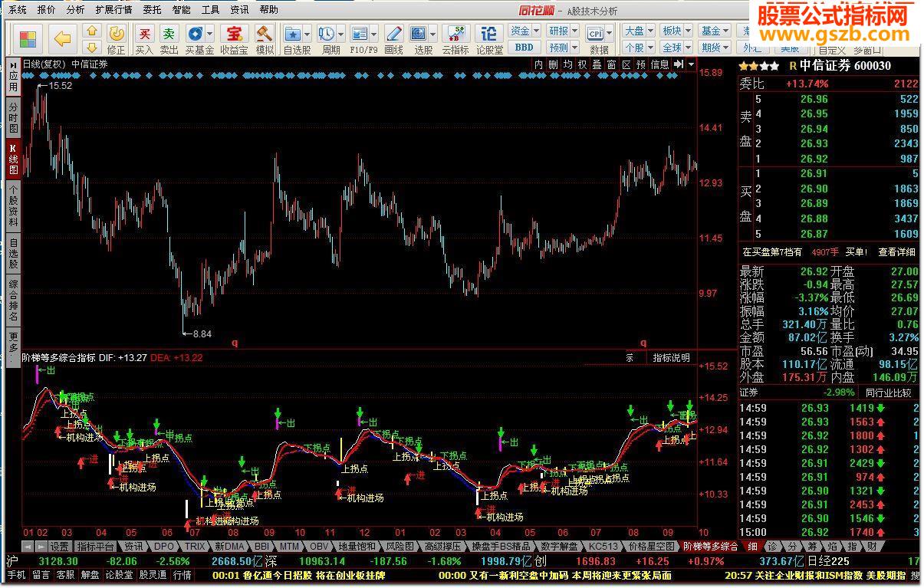924x588 pixels.
Task: Open the 报价 menu
Action: [x=46, y=10]
